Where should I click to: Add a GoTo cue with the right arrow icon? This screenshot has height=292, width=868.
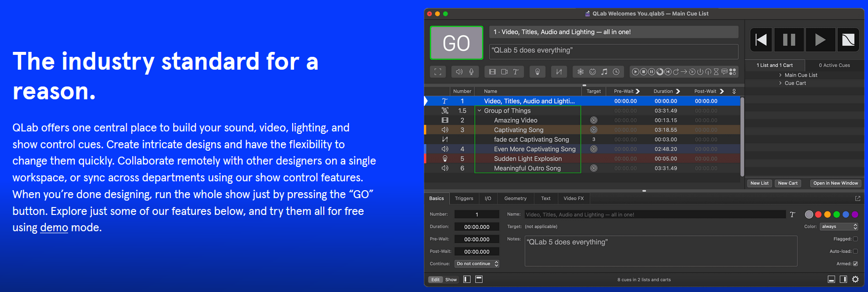684,72
